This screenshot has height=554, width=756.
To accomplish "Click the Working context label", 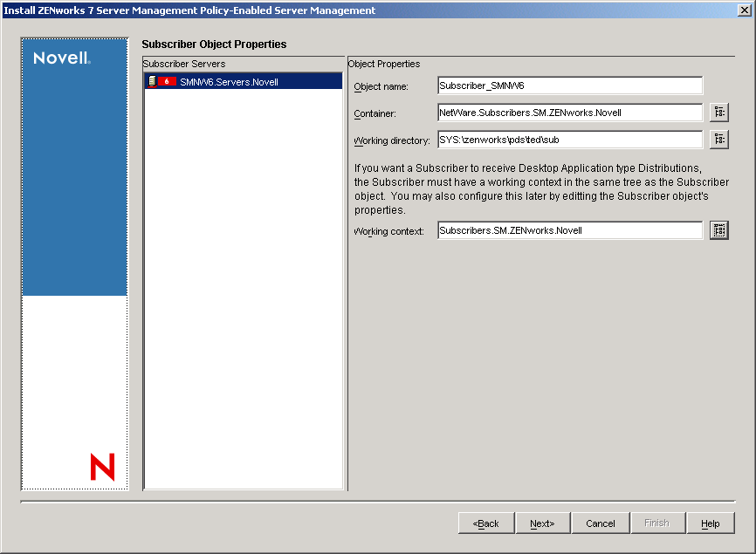I will pos(388,231).
